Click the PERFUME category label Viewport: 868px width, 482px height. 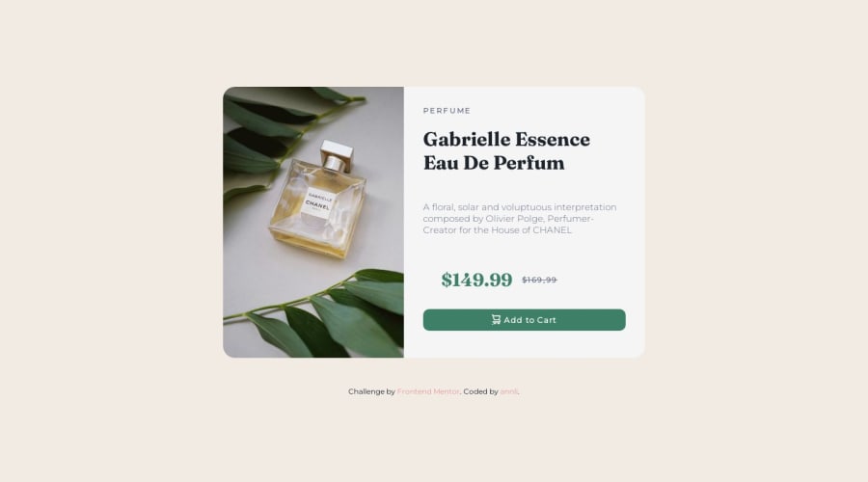pyautogui.click(x=447, y=111)
